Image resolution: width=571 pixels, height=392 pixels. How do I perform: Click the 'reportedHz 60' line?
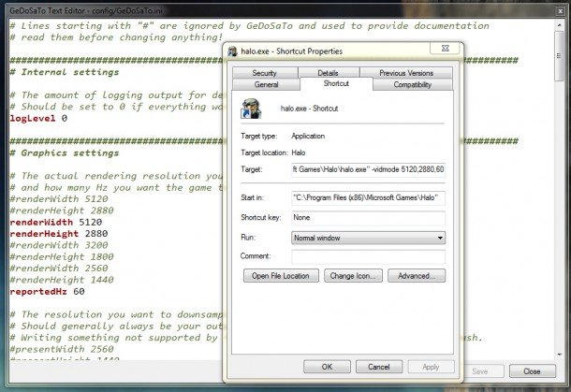[x=47, y=292]
